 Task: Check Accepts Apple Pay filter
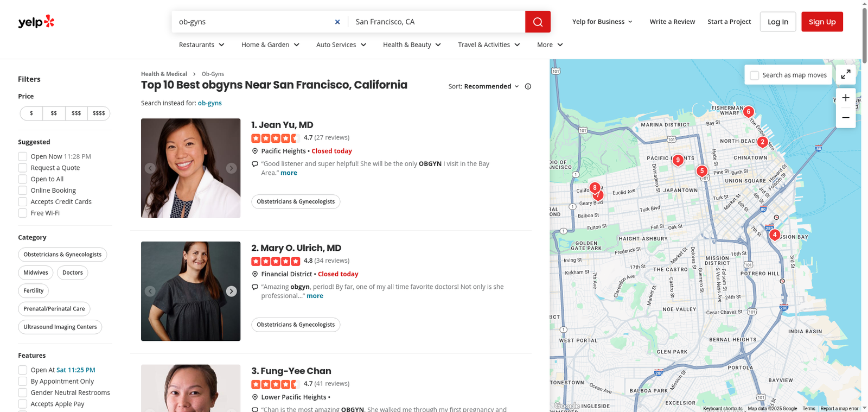[23, 404]
